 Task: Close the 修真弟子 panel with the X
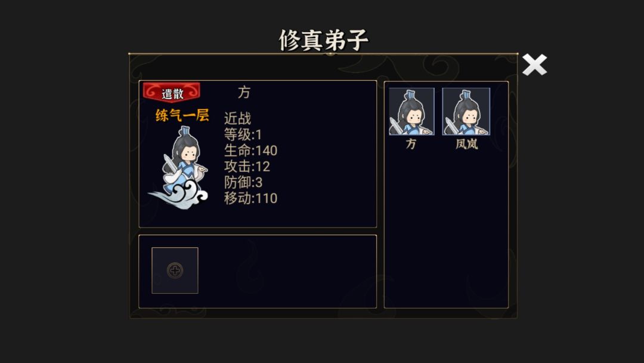coord(534,65)
